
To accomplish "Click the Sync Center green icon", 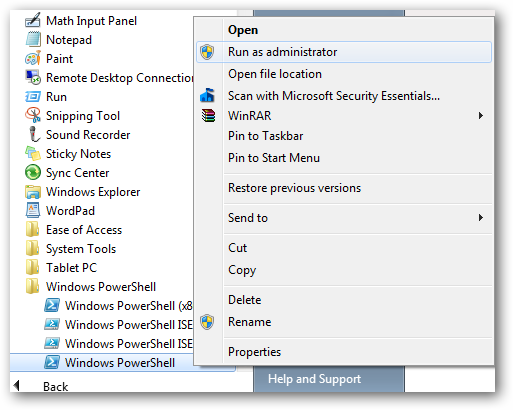I will [33, 172].
